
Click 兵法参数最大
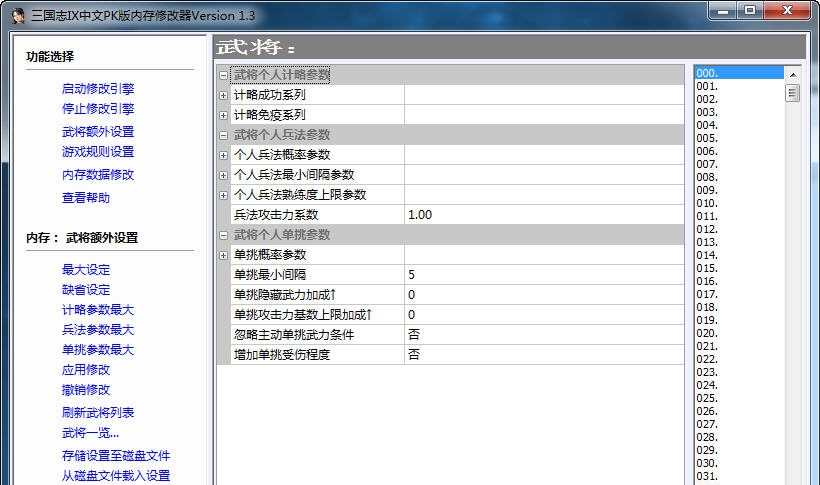[x=98, y=330]
